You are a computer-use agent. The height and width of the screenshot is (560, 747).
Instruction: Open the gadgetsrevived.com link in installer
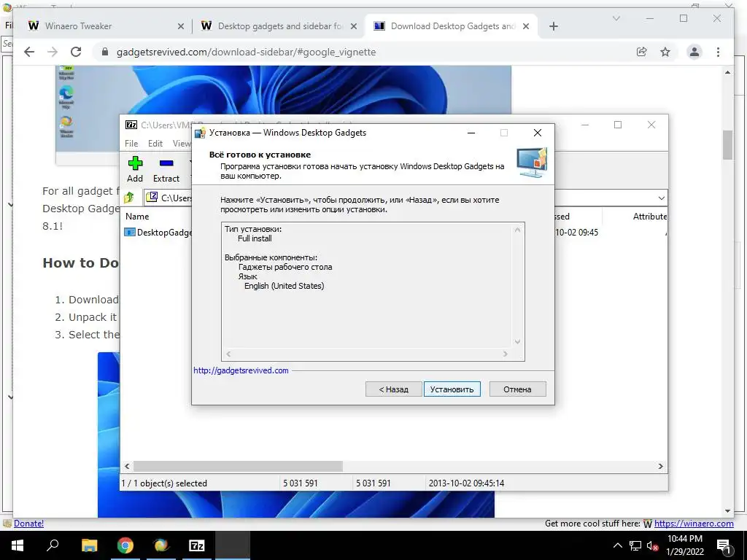241,370
